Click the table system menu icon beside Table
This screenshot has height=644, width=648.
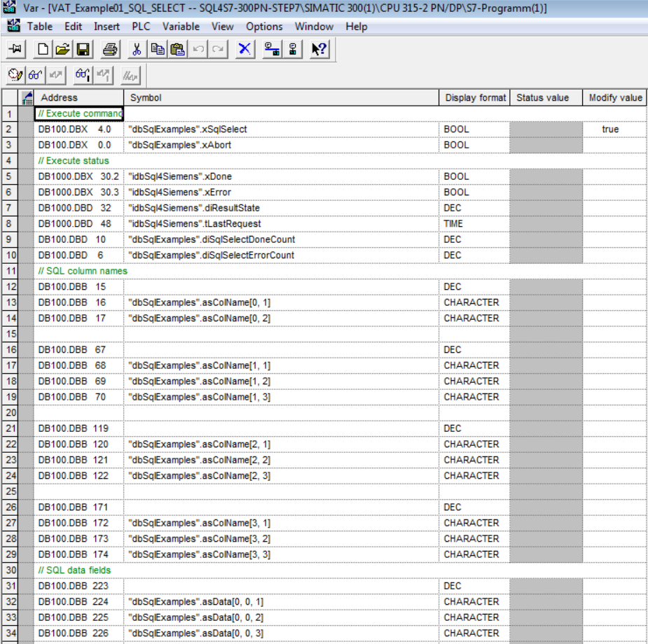click(13, 26)
